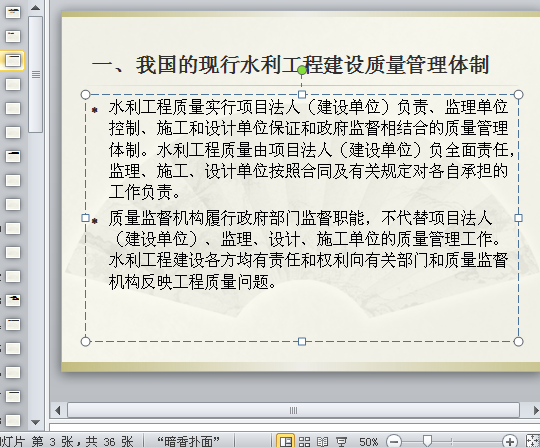Click the left-middle sizing handle of the text box

click(85, 218)
